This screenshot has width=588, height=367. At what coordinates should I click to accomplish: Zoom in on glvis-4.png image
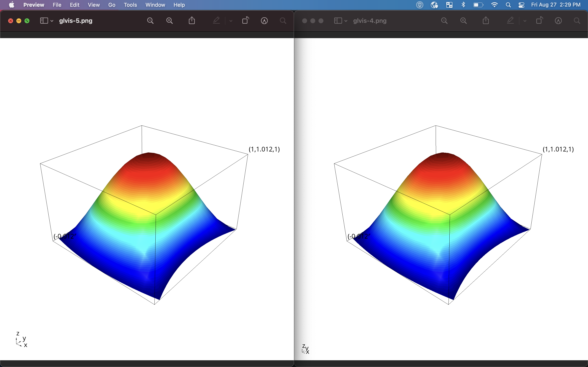click(463, 21)
